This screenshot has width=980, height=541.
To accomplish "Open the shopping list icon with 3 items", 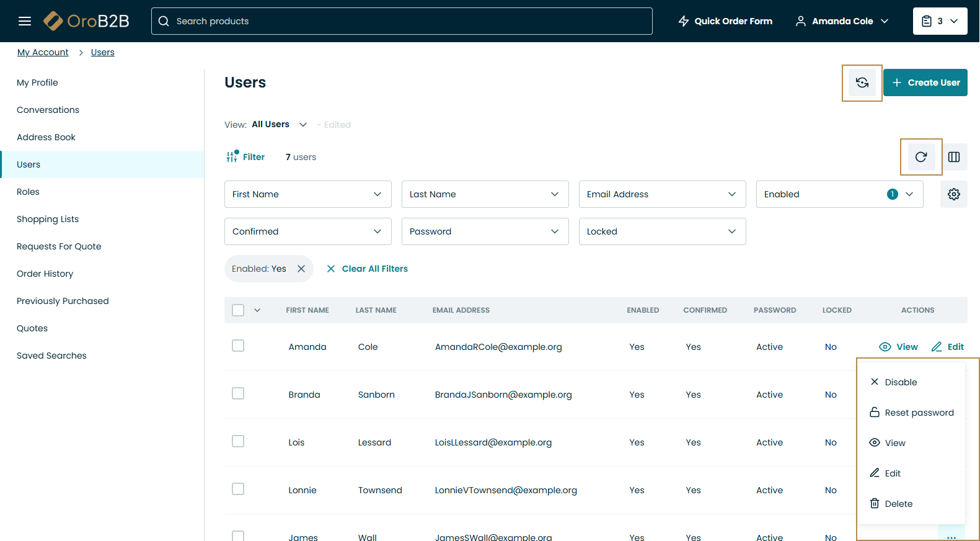I will [939, 21].
